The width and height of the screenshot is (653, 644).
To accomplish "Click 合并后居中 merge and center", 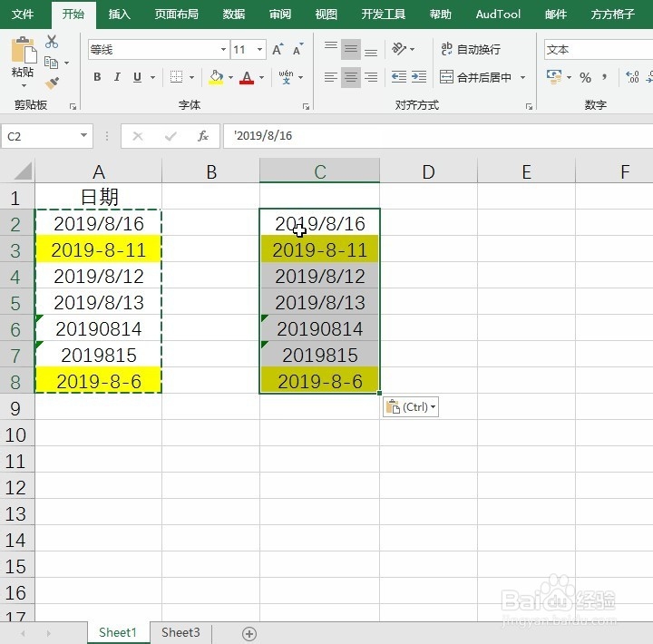I will pyautogui.click(x=475, y=77).
